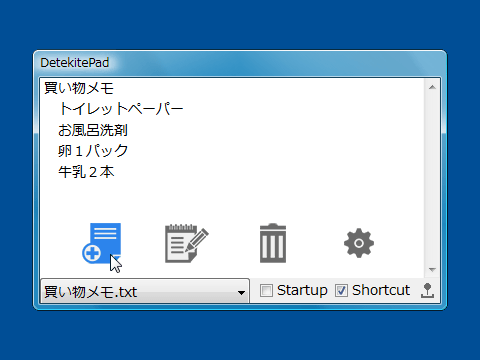The width and height of the screenshot is (480, 360).
Task: Click the お風呂洗剤 line
Action: (93, 130)
